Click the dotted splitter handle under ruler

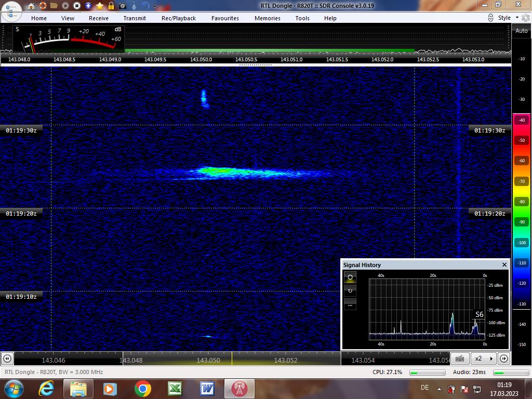pos(256,65)
